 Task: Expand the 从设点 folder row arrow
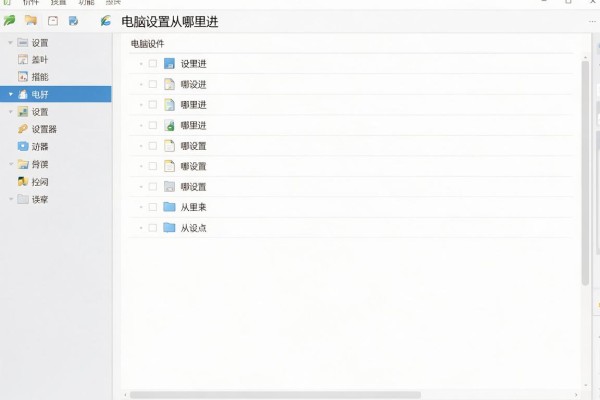[x=141, y=228]
